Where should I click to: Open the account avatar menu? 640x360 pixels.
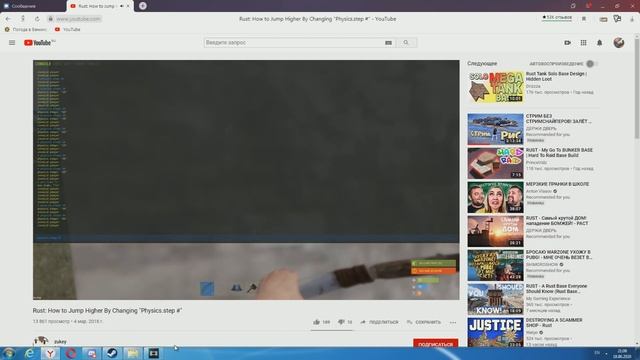[x=618, y=42]
